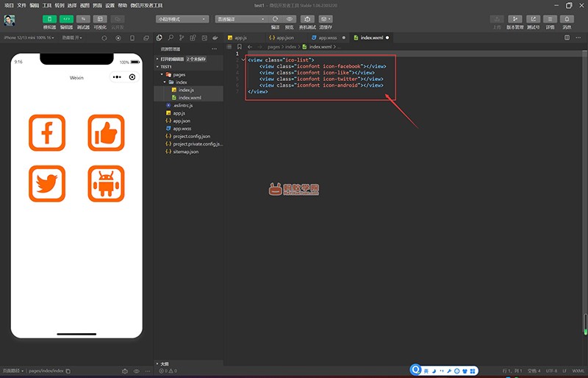This screenshot has height=378, width=588.
Task: Open .eslintrc.js in file tree
Action: (x=189, y=105)
